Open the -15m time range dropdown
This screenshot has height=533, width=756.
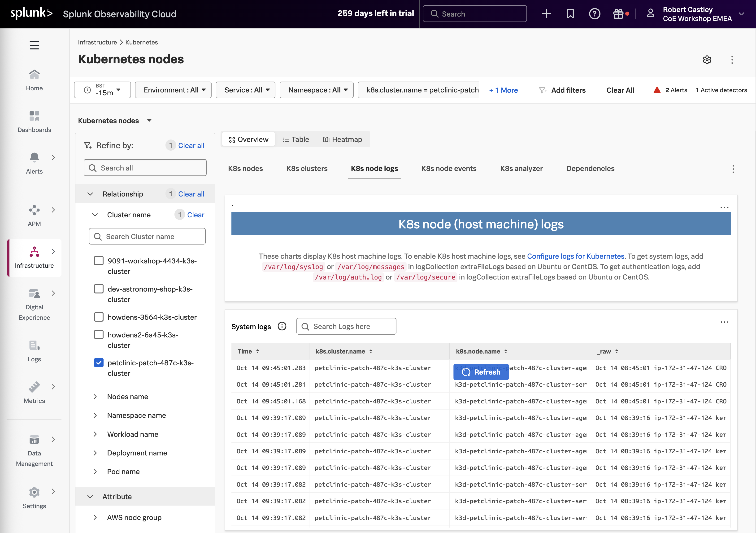[102, 90]
